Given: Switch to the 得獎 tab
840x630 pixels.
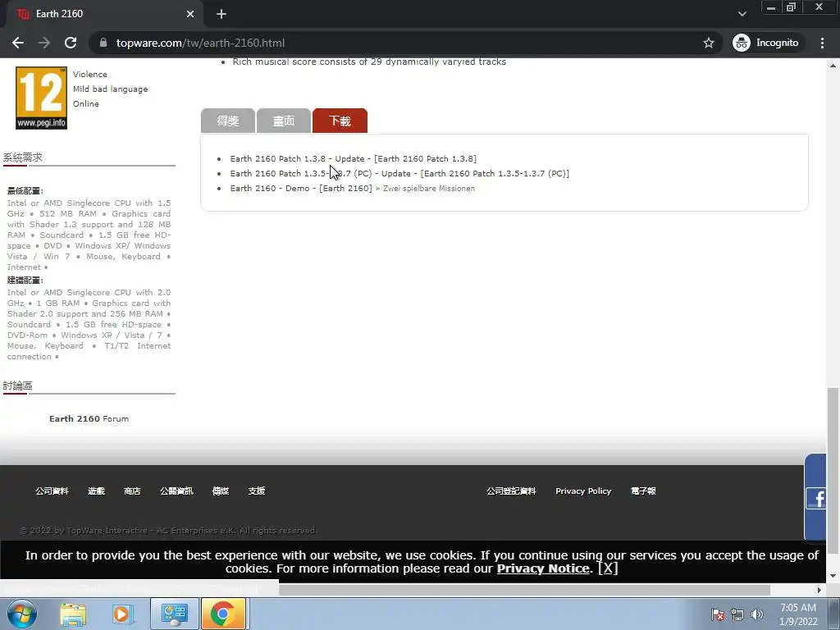Looking at the screenshot, I should 228,121.
